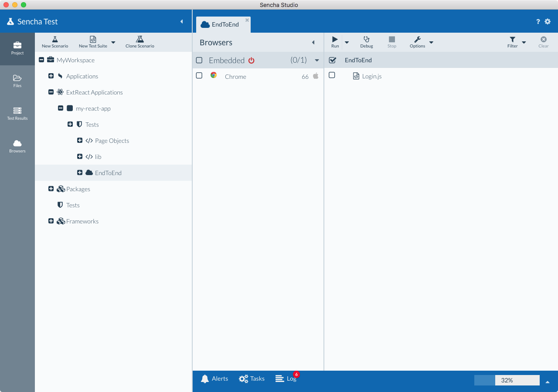The width and height of the screenshot is (558, 392).
Task: Check the Login.js test checkbox
Action: 332,75
